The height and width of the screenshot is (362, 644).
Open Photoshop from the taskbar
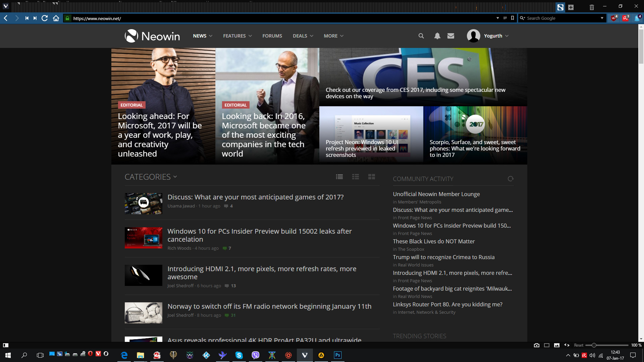point(337,355)
